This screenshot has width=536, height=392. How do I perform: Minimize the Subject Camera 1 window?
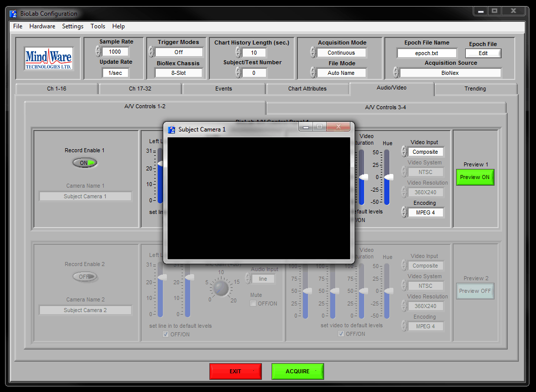tap(306, 126)
